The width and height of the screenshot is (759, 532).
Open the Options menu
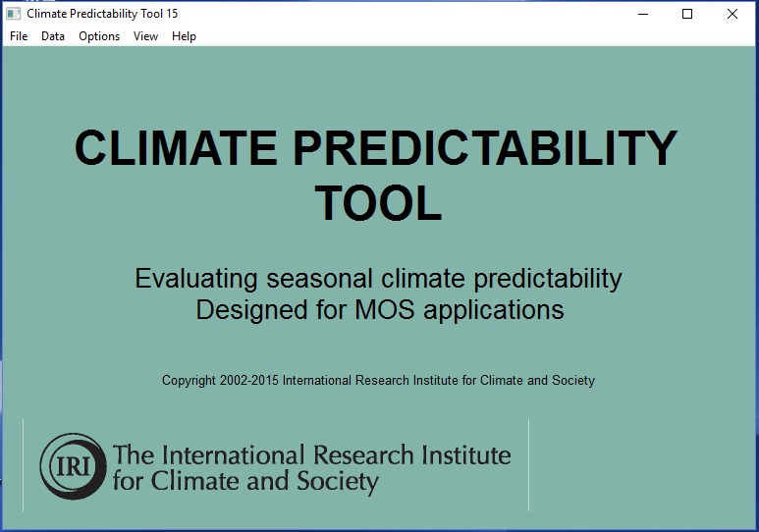(x=99, y=36)
